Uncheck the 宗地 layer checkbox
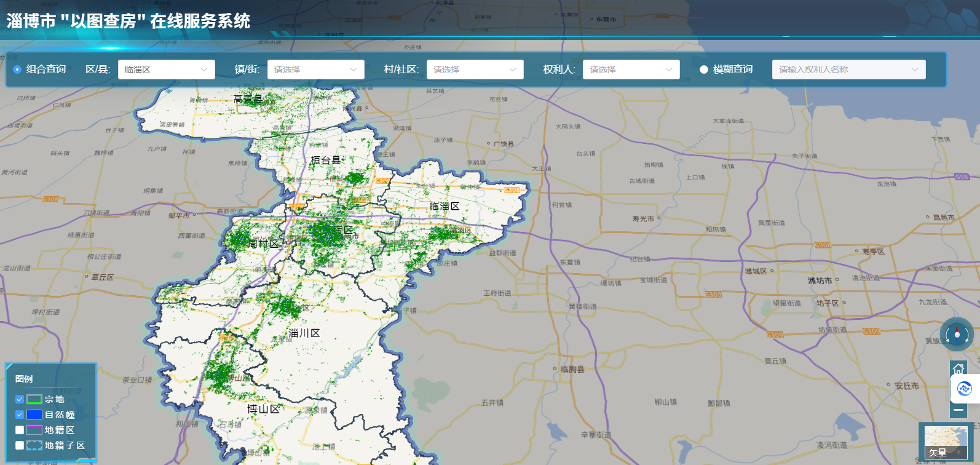980x465 pixels. tap(20, 399)
